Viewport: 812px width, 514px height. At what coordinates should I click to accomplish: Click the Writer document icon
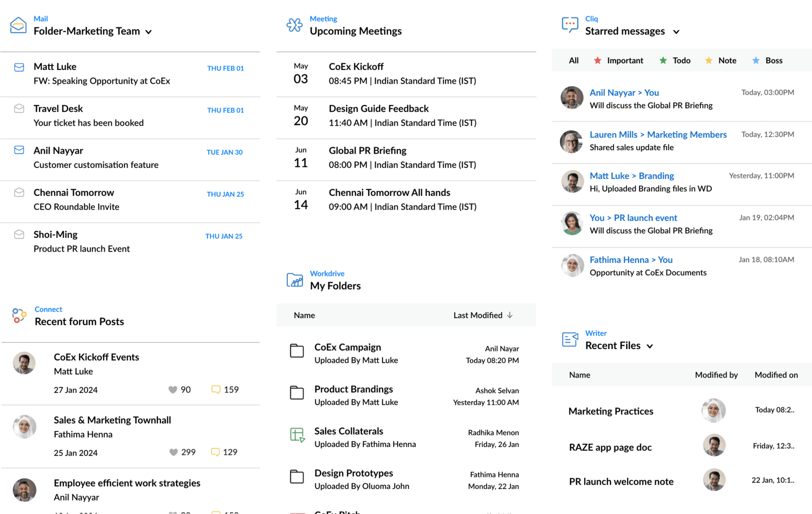pos(570,339)
